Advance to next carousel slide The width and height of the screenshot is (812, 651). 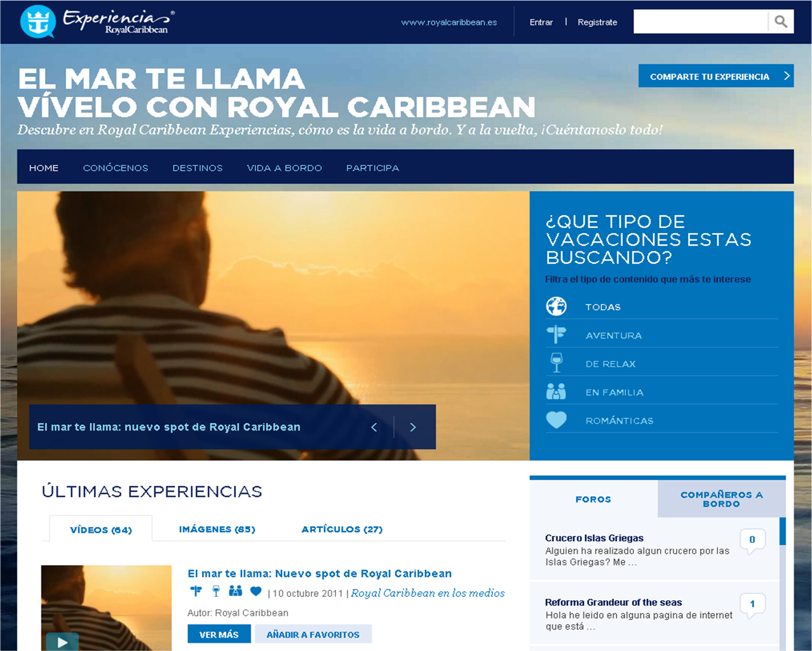point(413,427)
